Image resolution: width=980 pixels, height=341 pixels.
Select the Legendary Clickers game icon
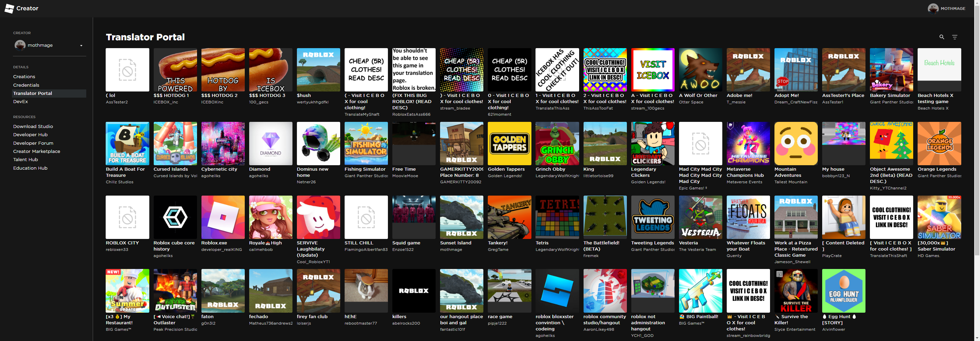[653, 144]
